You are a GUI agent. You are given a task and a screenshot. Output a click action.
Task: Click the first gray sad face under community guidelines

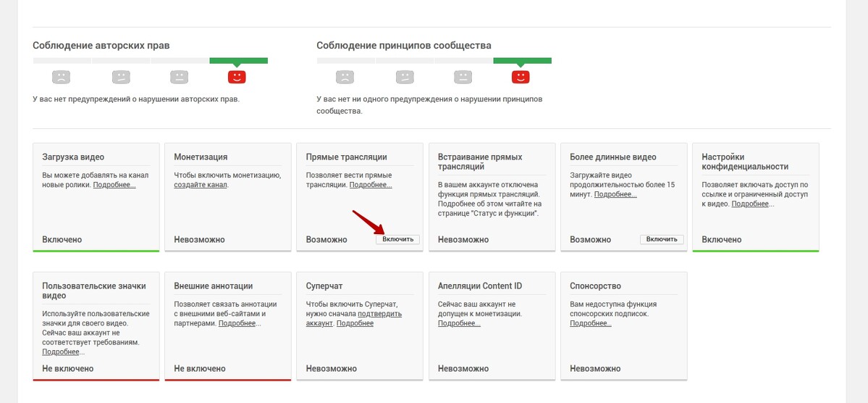pos(345,76)
